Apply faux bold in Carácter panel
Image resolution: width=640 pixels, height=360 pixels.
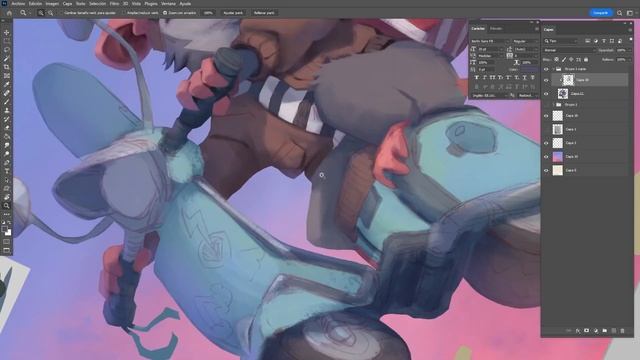tap(476, 77)
